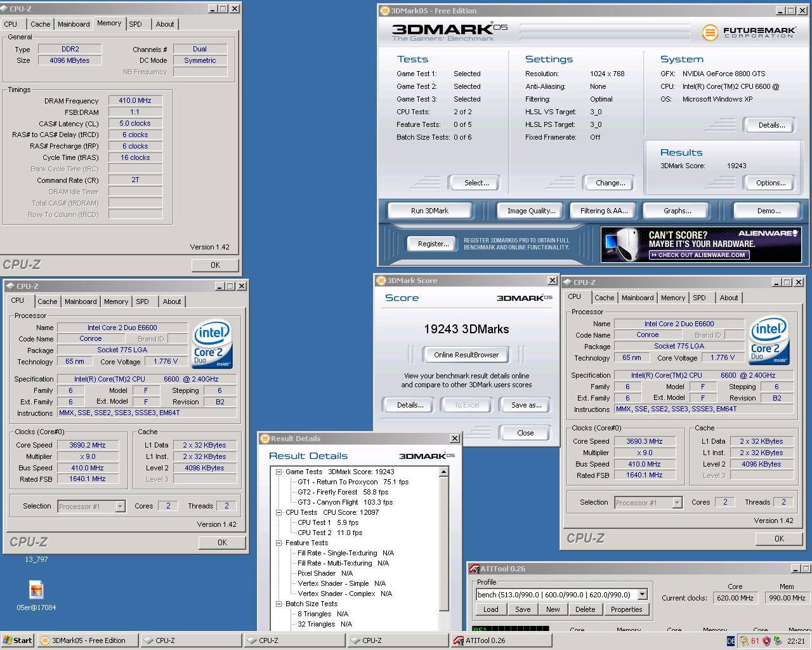Launch the Demo in 3DMark05
Image resolution: width=812 pixels, height=650 pixels.
769,211
